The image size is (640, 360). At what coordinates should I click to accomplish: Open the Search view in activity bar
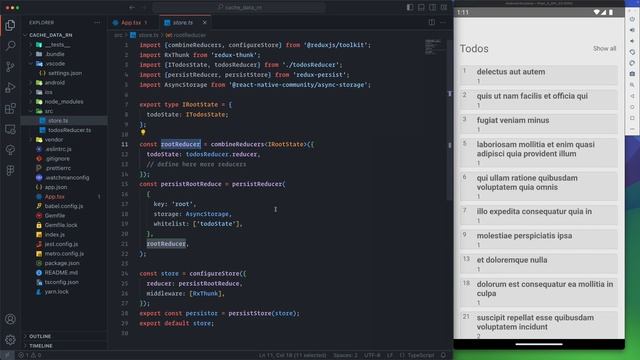pyautogui.click(x=10, y=46)
